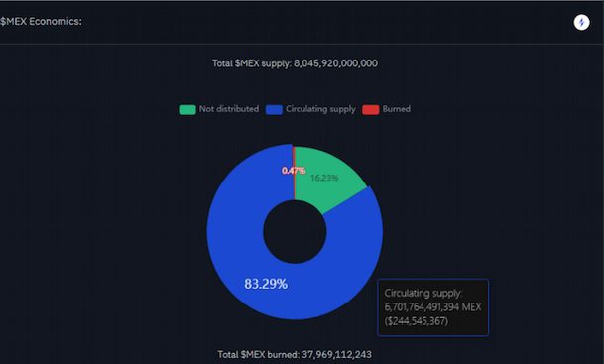
Task: Click the lightning bolt icon
Action: tap(581, 22)
